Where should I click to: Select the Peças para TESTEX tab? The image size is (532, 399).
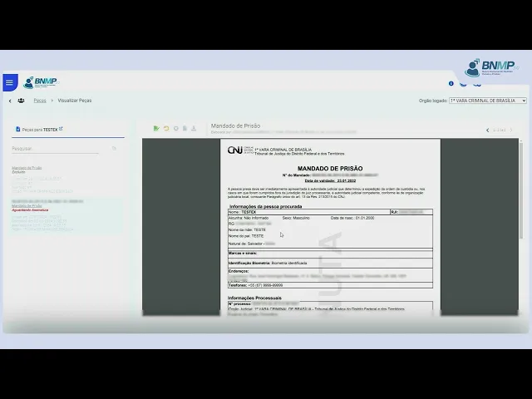(68, 130)
